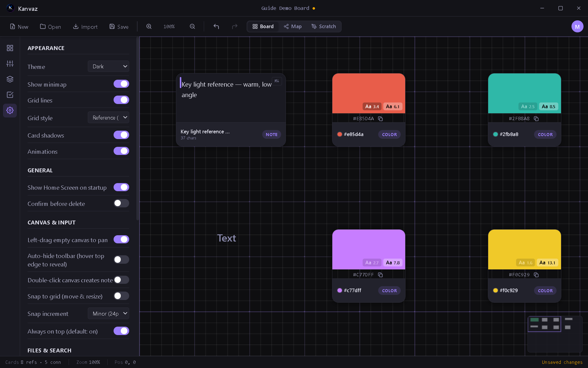The width and height of the screenshot is (588, 368).
Task: Switch to the Board view tab
Action: (263, 26)
